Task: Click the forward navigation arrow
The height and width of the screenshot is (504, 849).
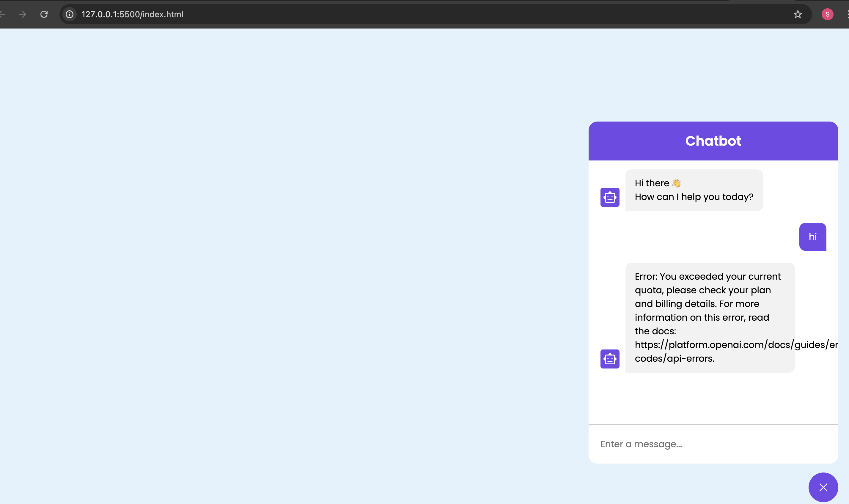Action: coord(22,14)
